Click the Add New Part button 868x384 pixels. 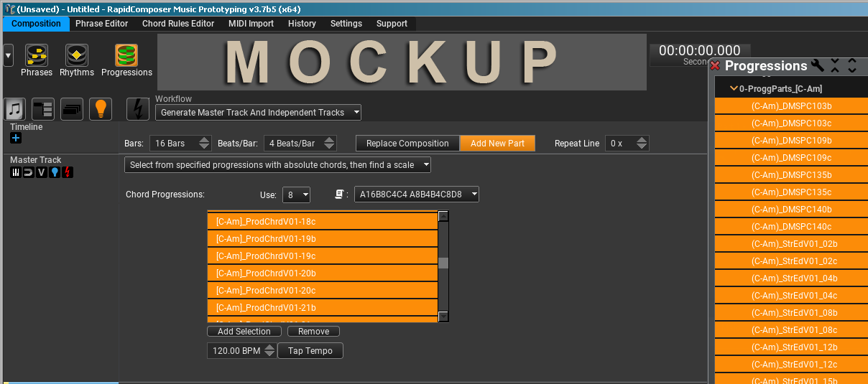point(497,144)
